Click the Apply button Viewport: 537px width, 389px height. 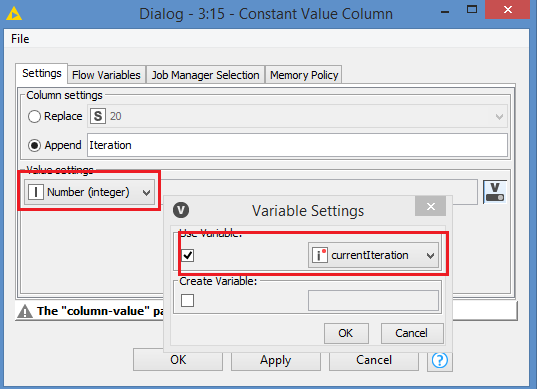276,360
